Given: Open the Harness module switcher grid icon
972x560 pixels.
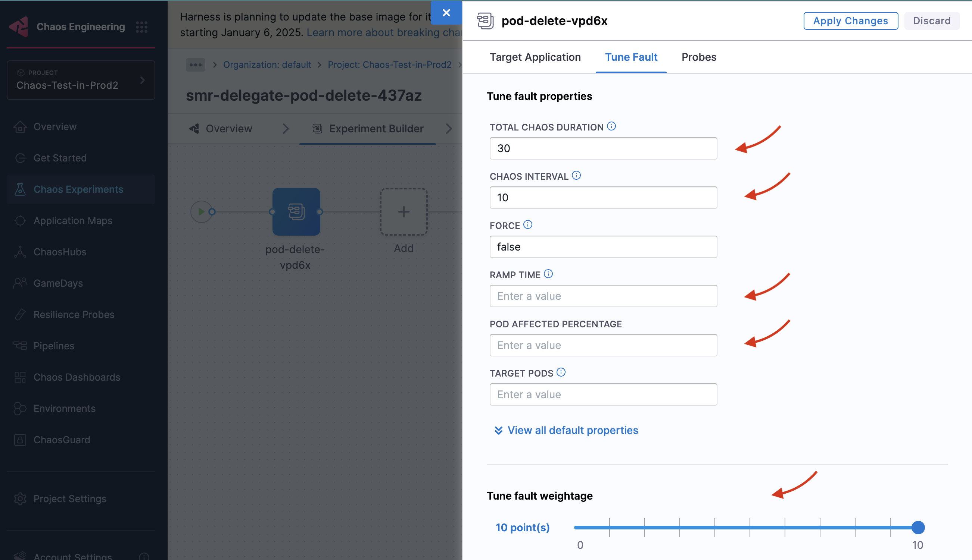Looking at the screenshot, I should pyautogui.click(x=142, y=27).
